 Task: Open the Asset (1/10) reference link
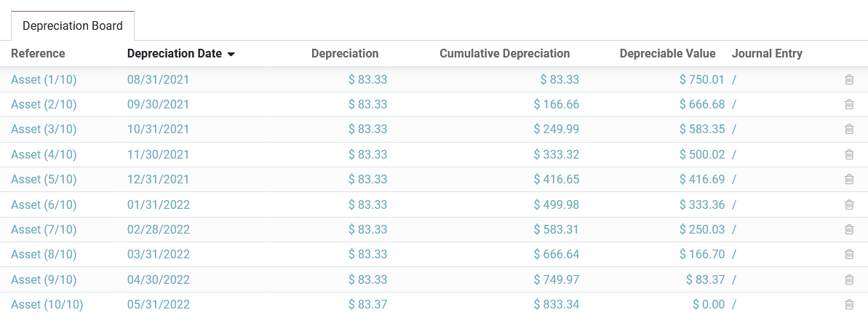pyautogui.click(x=44, y=79)
